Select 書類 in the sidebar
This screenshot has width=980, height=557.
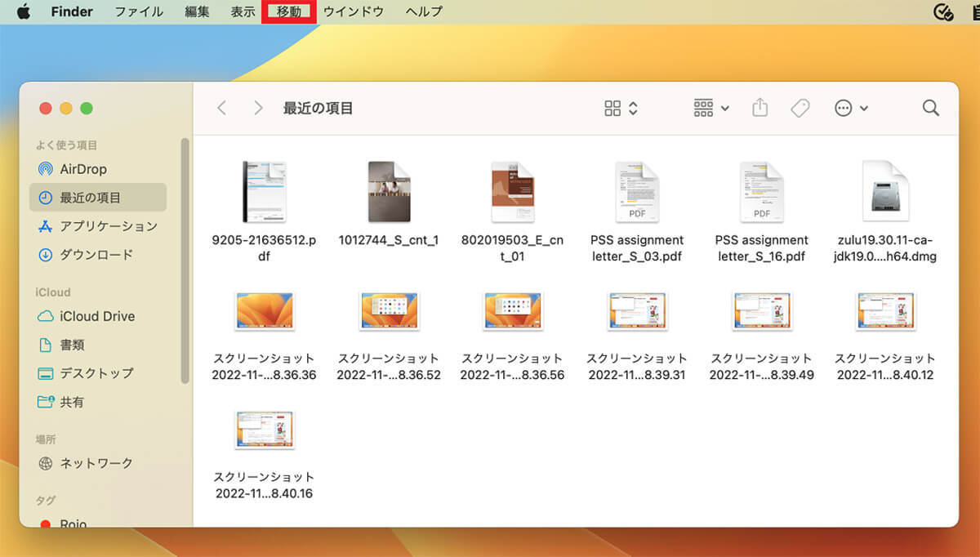point(97,345)
